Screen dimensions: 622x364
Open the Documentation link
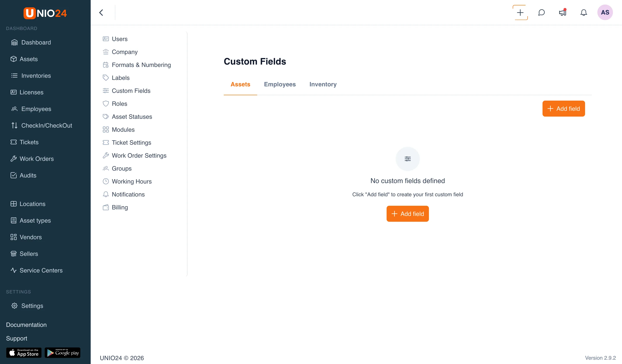coord(26,325)
